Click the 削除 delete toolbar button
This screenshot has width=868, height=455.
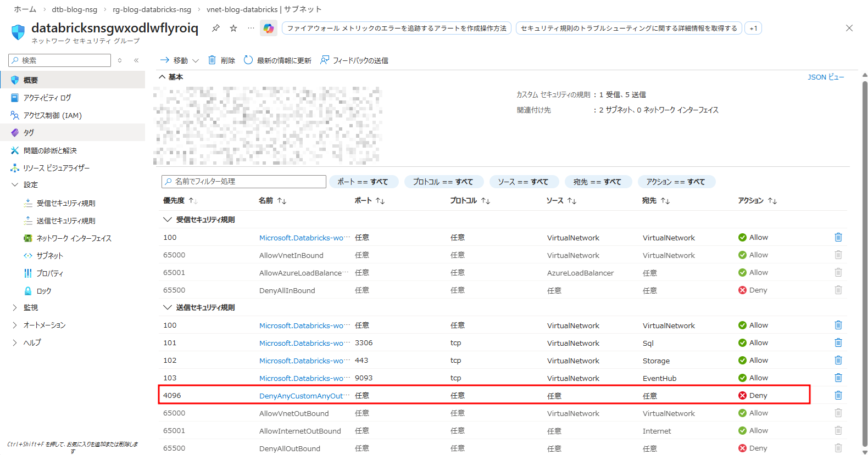[221, 60]
